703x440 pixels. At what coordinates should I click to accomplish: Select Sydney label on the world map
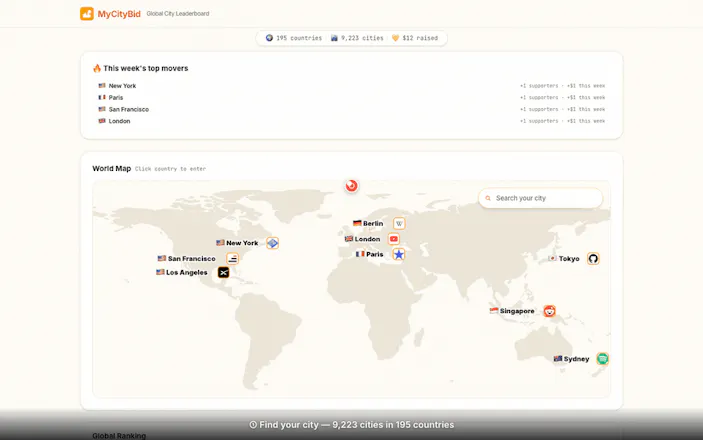pos(576,359)
